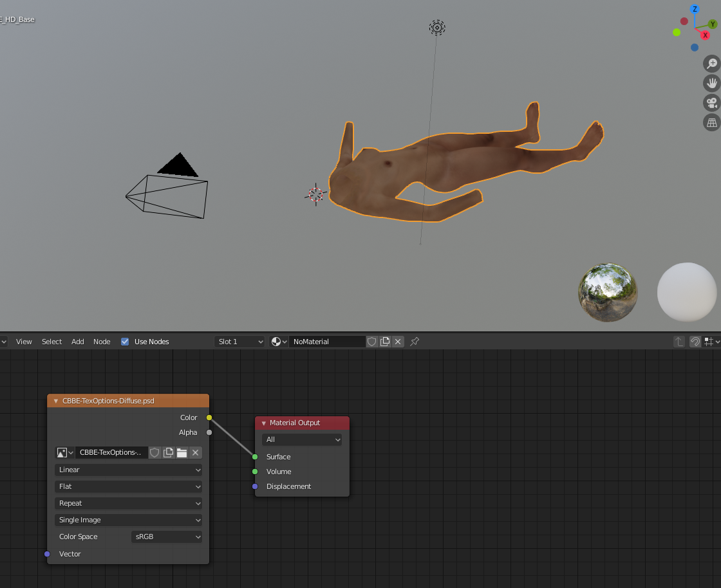Click the red X axis on navigation gizmo
The image size is (721, 588).
point(705,35)
